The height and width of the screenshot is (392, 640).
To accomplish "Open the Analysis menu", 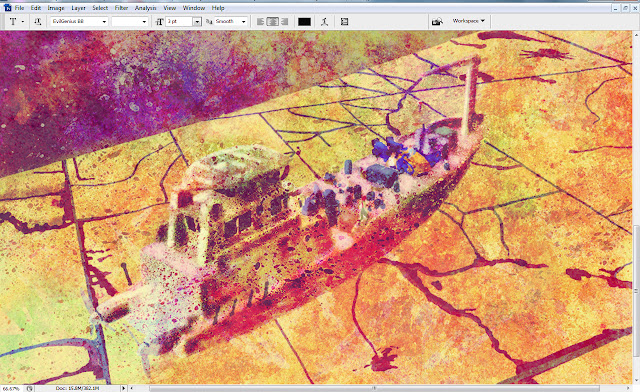I will click(x=145, y=8).
